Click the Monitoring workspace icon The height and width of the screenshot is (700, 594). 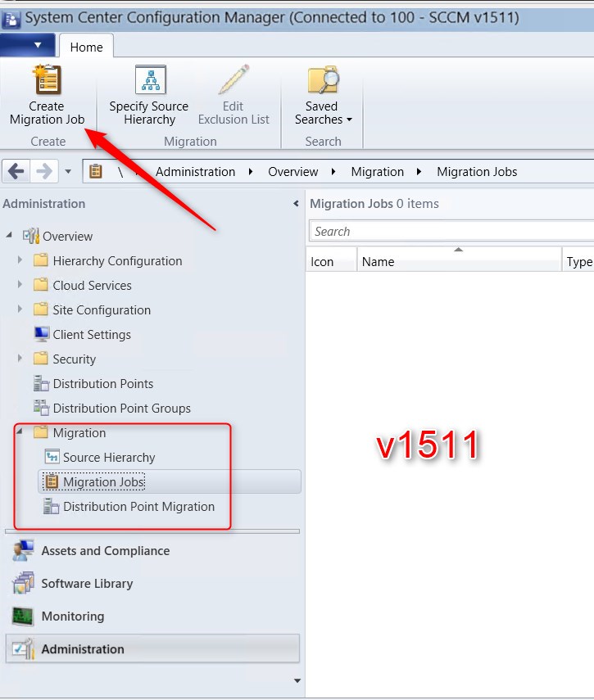coord(23,616)
